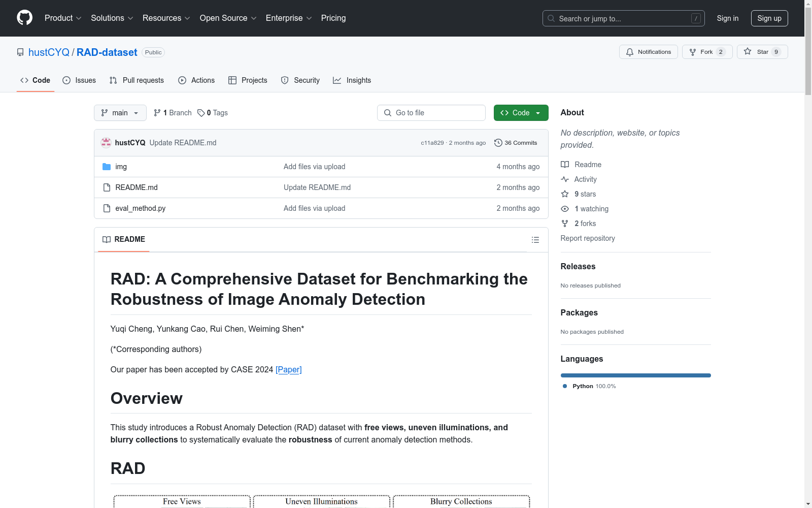The image size is (812, 508).
Task: Open the 1 Branch list
Action: (x=173, y=113)
